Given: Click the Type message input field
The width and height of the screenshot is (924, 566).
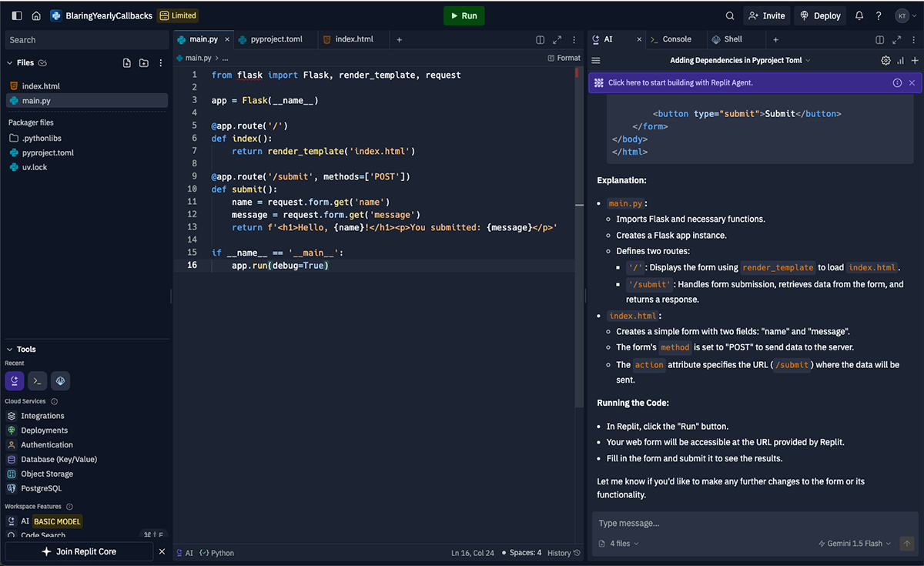Looking at the screenshot, I should tap(755, 524).
